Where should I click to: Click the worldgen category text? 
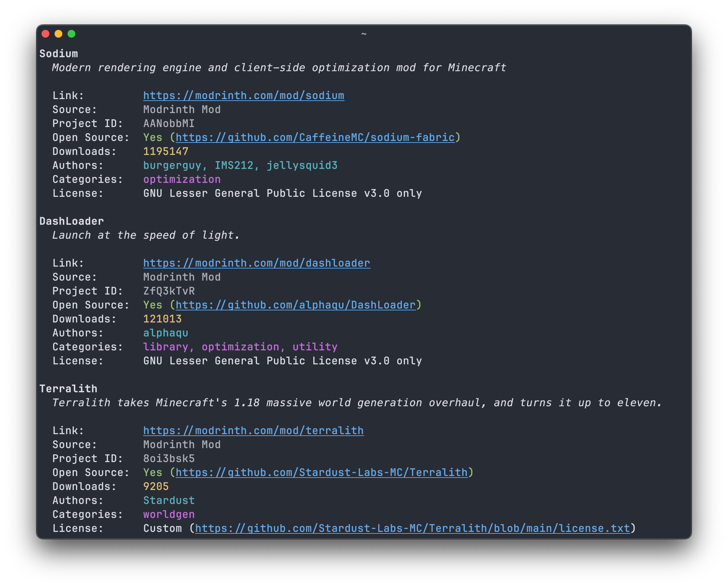(x=169, y=514)
